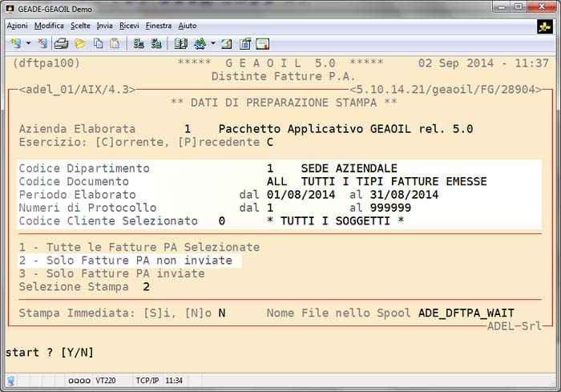Click the copy icon in toolbar

pos(98,43)
